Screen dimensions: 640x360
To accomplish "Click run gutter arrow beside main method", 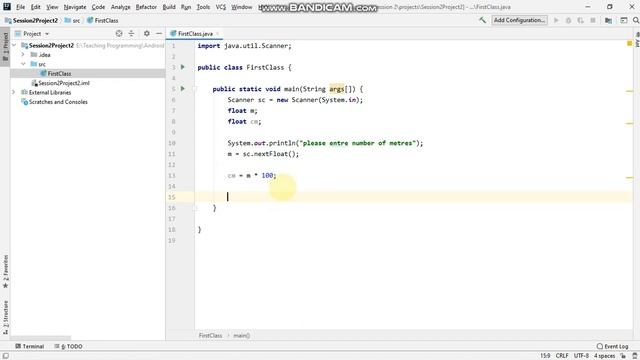I will [x=183, y=89].
